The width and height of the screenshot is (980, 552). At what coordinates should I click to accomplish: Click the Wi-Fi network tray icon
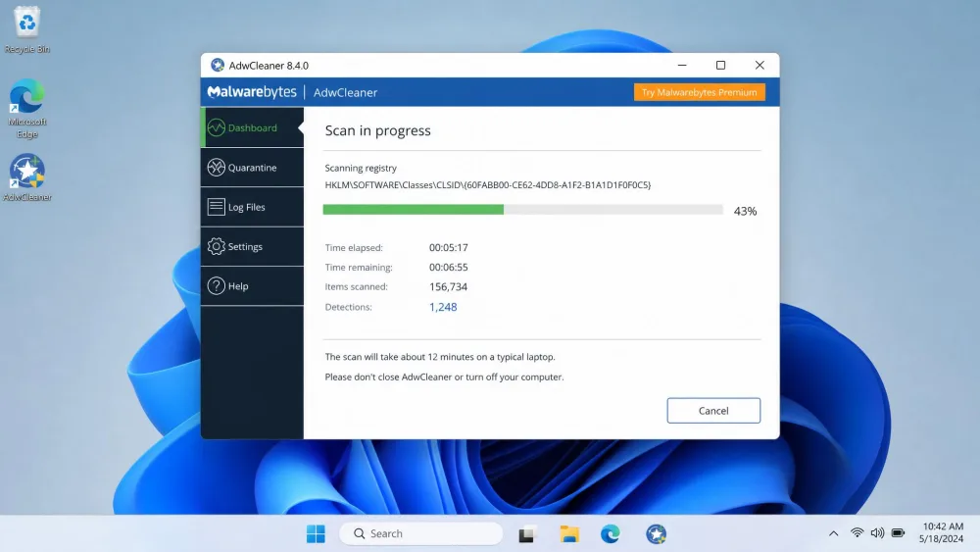857,533
